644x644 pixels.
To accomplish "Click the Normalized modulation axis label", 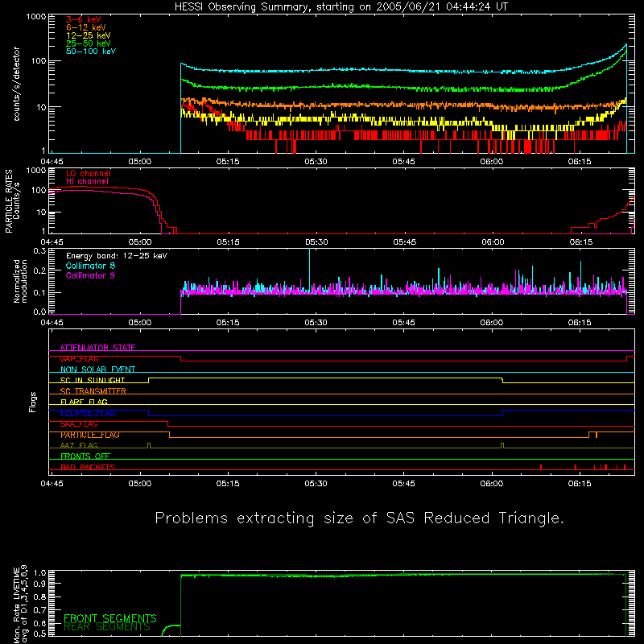I will [20, 281].
